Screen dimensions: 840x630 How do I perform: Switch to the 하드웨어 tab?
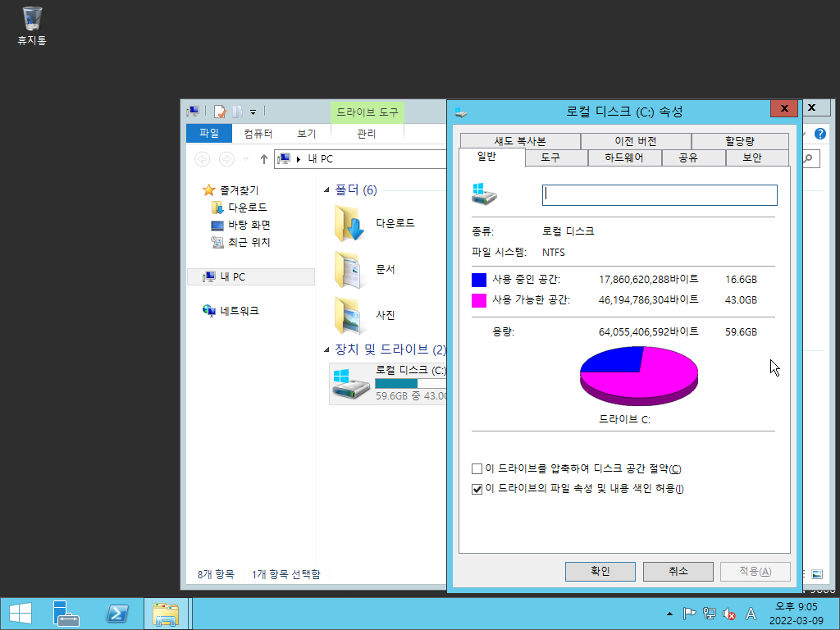pyautogui.click(x=625, y=157)
